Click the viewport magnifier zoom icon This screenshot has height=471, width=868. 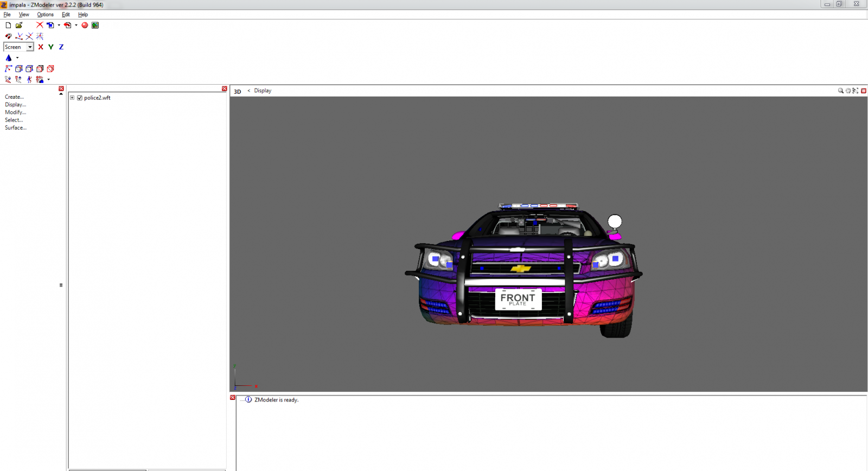click(x=840, y=91)
